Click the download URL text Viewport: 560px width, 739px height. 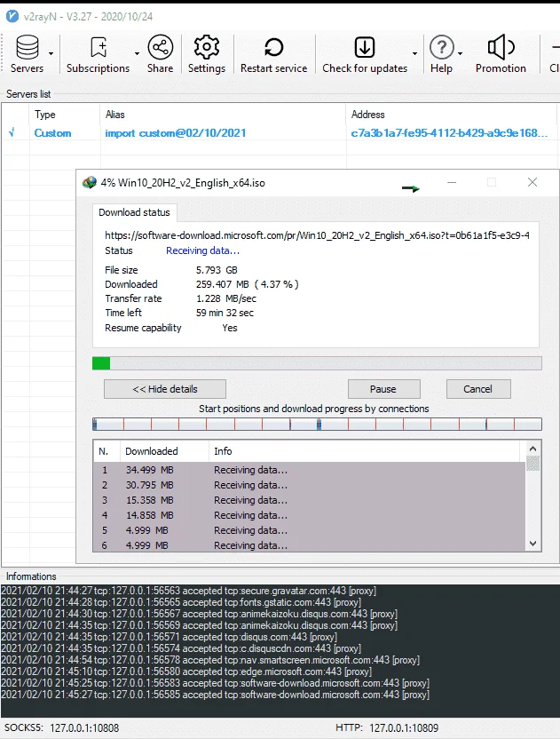(x=317, y=235)
